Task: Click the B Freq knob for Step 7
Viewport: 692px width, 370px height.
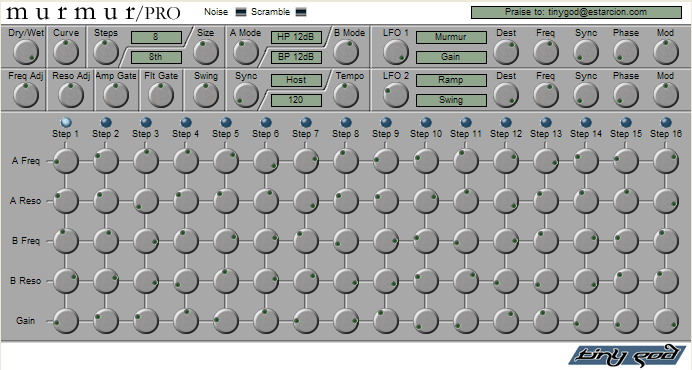Action: coord(306,241)
